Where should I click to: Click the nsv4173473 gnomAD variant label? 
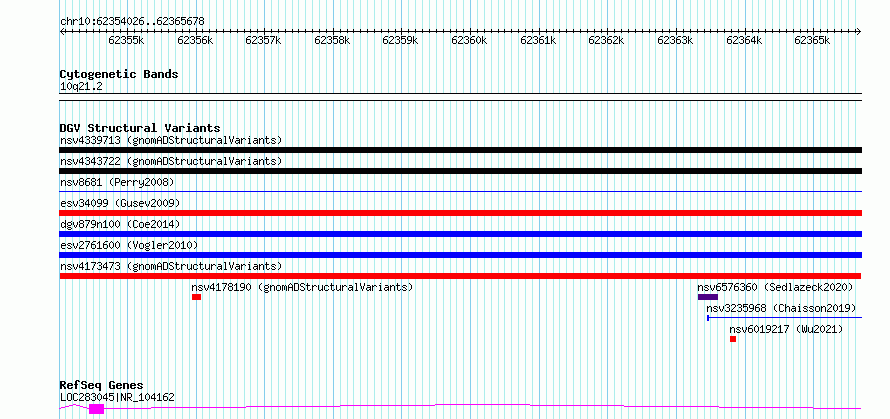(x=171, y=266)
